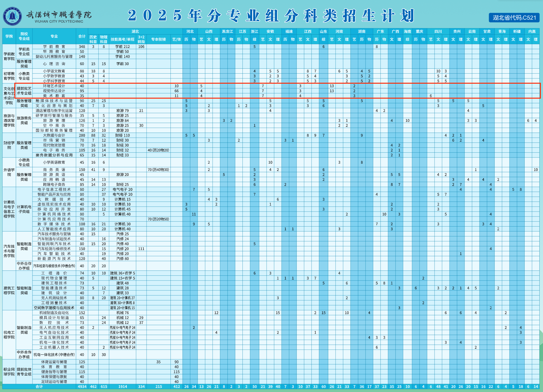
Task: Select the 3+2转段 column header
Action: point(141,39)
